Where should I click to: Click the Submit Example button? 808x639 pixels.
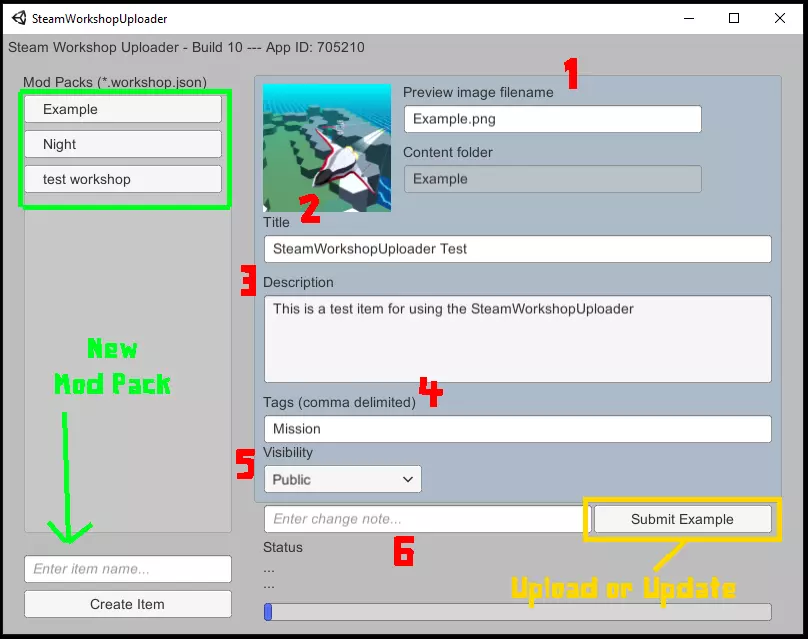pyautogui.click(x=682, y=519)
